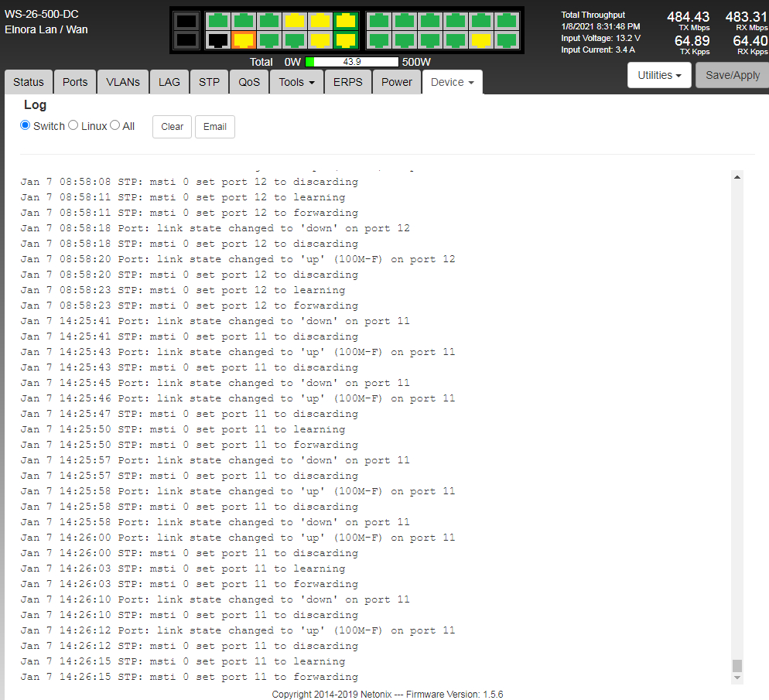Viewport: 769px width, 700px height.
Task: Click the Email log button
Action: [214, 127]
